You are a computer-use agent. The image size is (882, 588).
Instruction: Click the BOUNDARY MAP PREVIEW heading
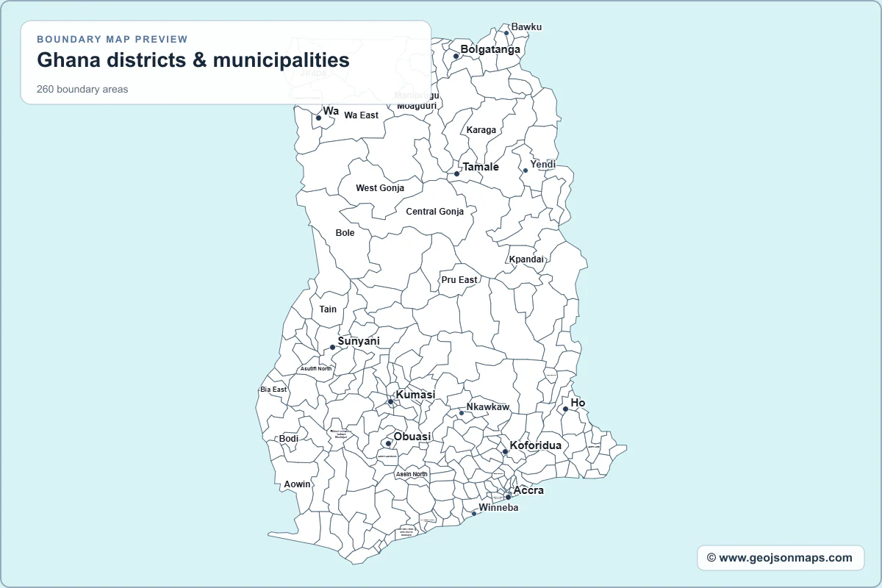(112, 40)
